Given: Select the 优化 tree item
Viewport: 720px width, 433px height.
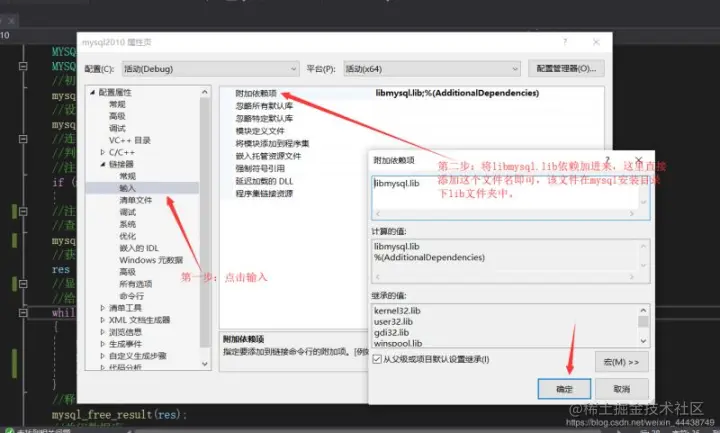Looking at the screenshot, I should click(x=128, y=236).
